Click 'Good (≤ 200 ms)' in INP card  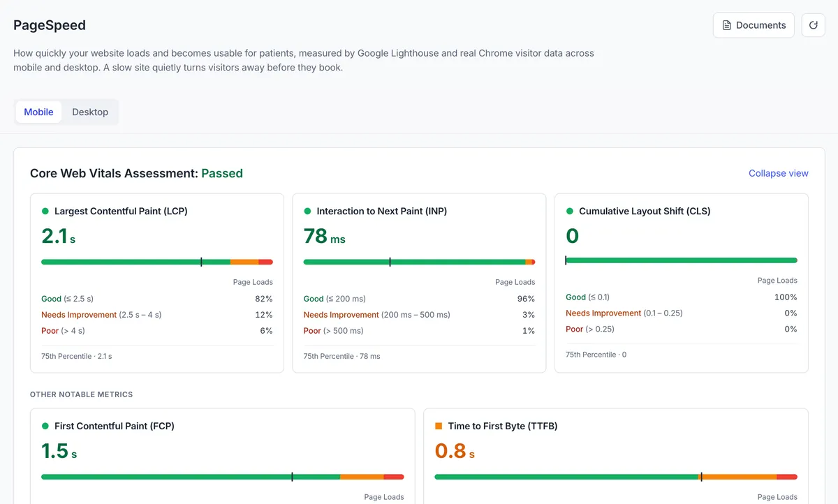[335, 299]
